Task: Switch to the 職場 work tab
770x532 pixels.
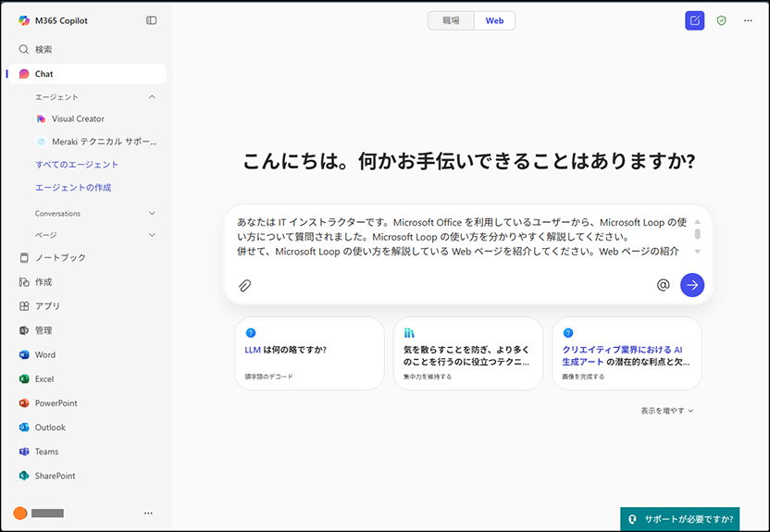Action: pos(451,20)
